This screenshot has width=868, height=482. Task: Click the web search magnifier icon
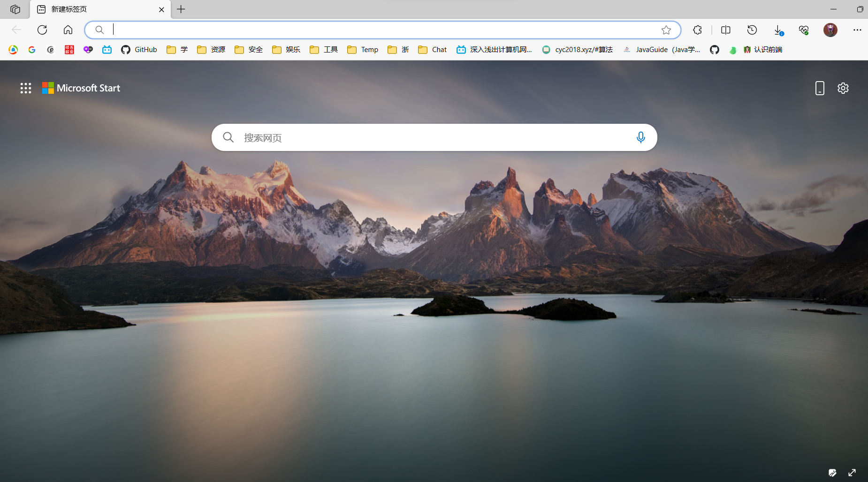228,137
